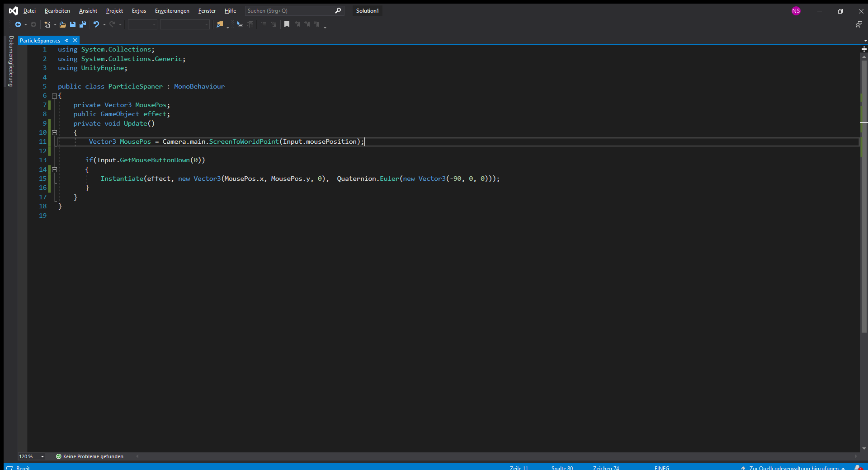Open the undo history dropdown arrow
The height and width of the screenshot is (470, 868).
click(104, 24)
